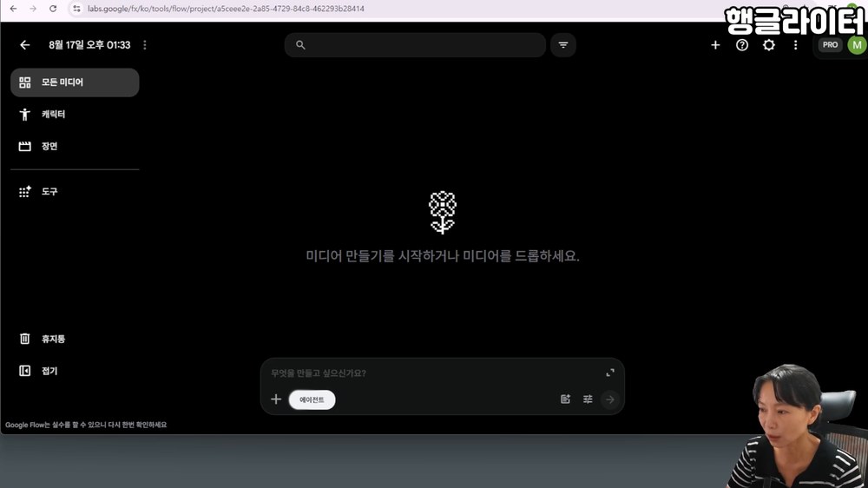Screen dimensions: 868x488
Task: Open the help question mark icon
Action: pyautogui.click(x=742, y=45)
